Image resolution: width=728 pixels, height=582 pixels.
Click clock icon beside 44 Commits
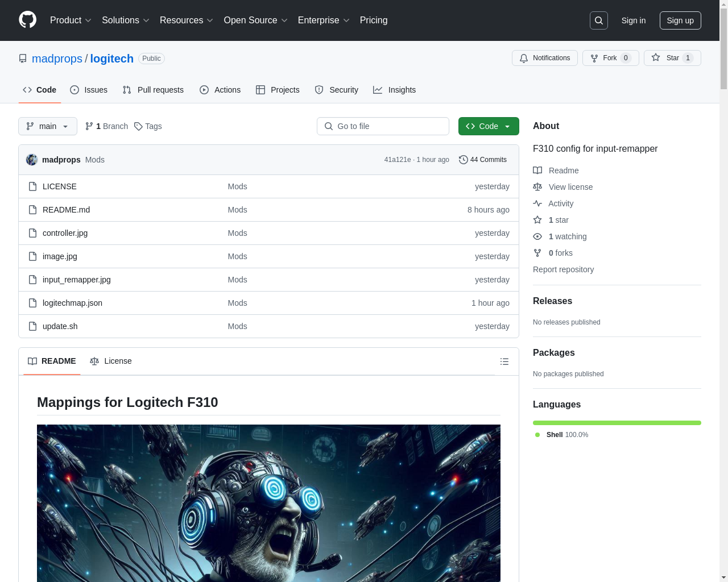[464, 160]
